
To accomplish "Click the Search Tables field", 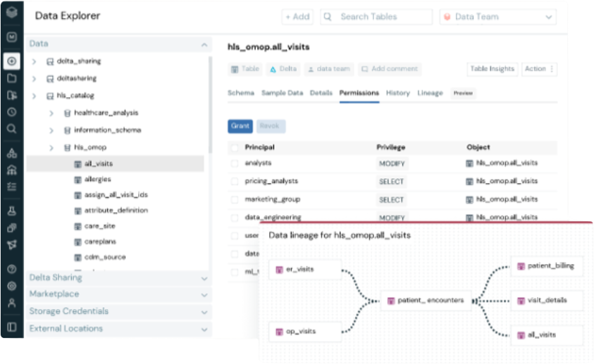I will tap(376, 17).
